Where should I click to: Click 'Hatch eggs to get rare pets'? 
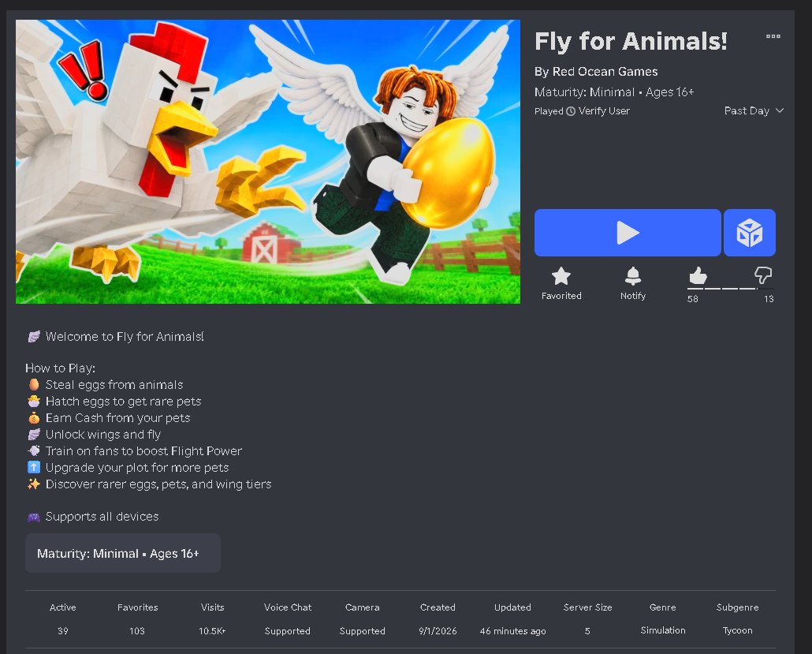[123, 401]
